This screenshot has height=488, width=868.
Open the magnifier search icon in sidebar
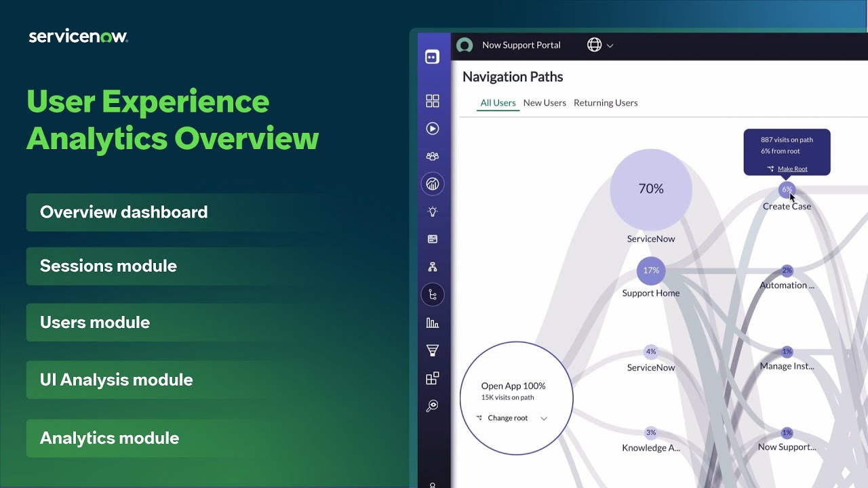click(432, 406)
